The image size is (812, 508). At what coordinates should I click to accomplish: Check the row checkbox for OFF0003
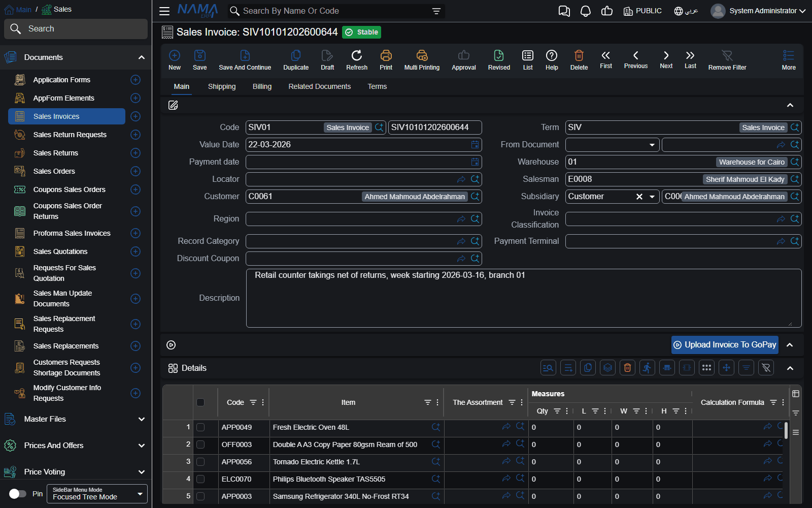pyautogui.click(x=200, y=444)
